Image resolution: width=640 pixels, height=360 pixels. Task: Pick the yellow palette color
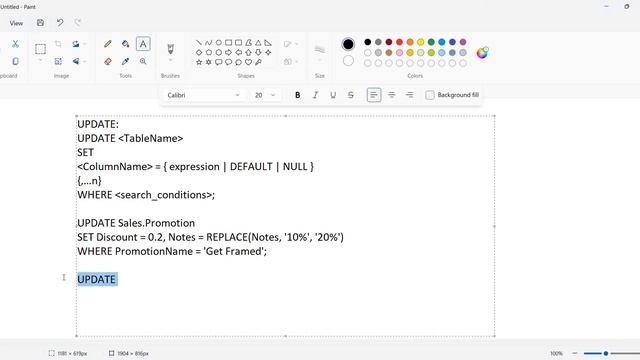click(420, 42)
